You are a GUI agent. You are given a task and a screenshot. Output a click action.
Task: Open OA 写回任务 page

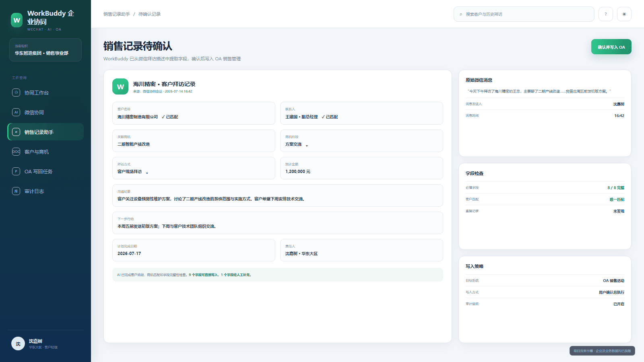pos(45,171)
